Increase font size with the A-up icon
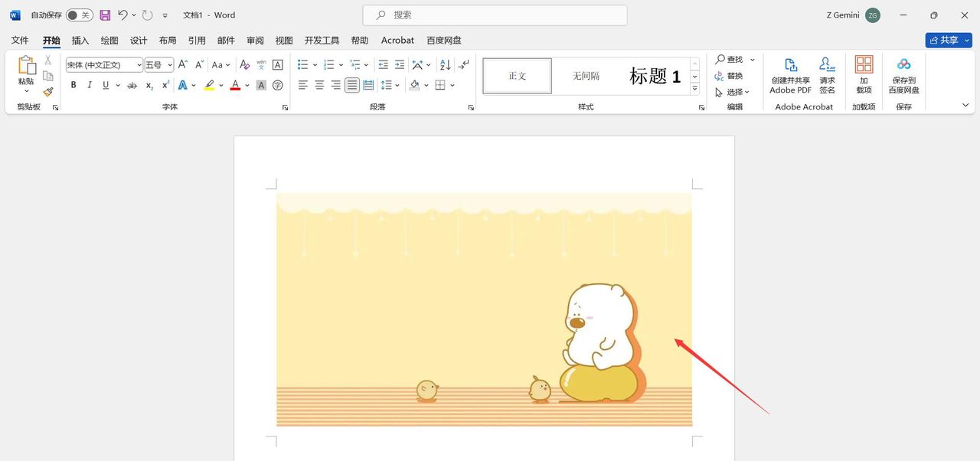 (183, 65)
